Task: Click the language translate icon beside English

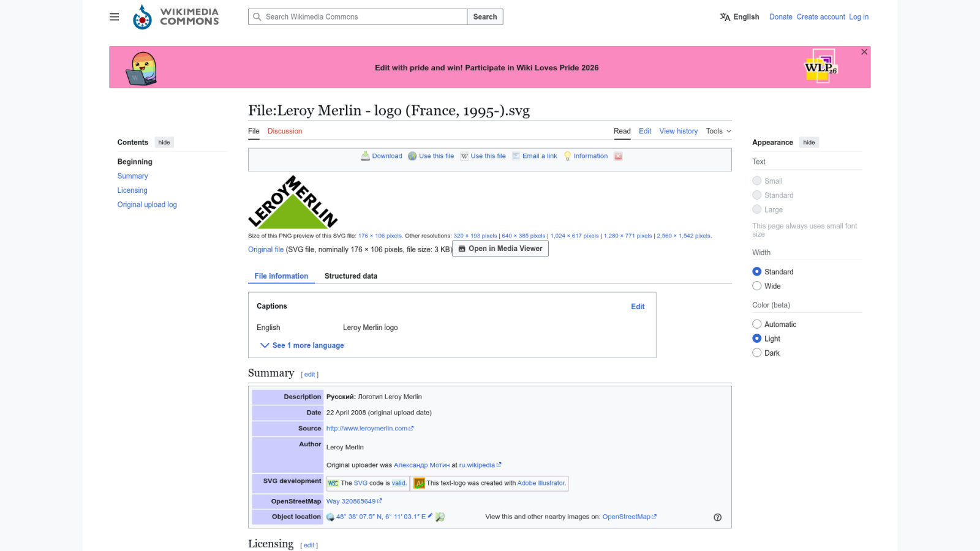Action: (725, 17)
